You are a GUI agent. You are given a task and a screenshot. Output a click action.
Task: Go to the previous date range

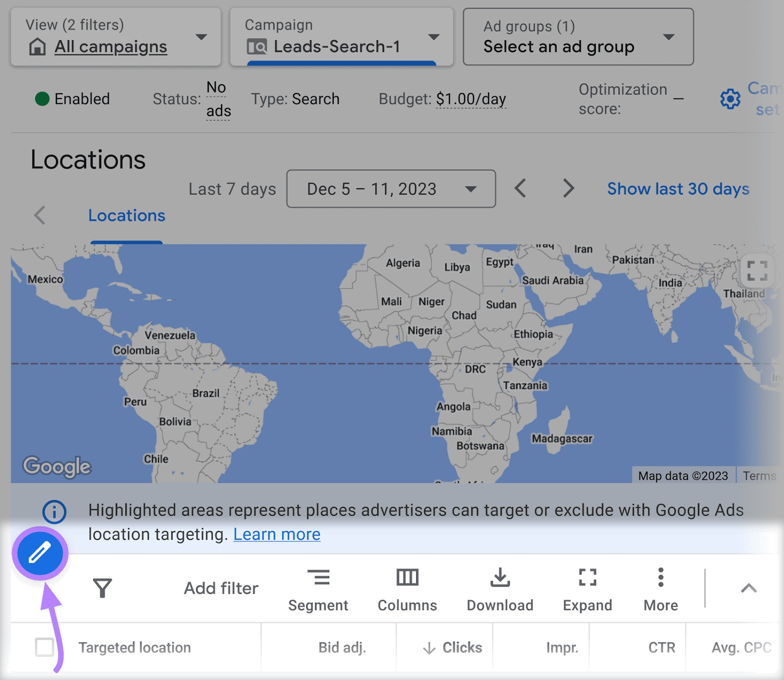coord(520,188)
